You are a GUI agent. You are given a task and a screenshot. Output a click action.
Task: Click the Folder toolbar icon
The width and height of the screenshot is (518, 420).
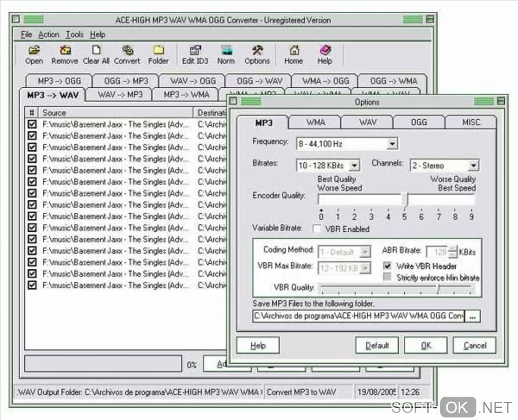(x=158, y=55)
